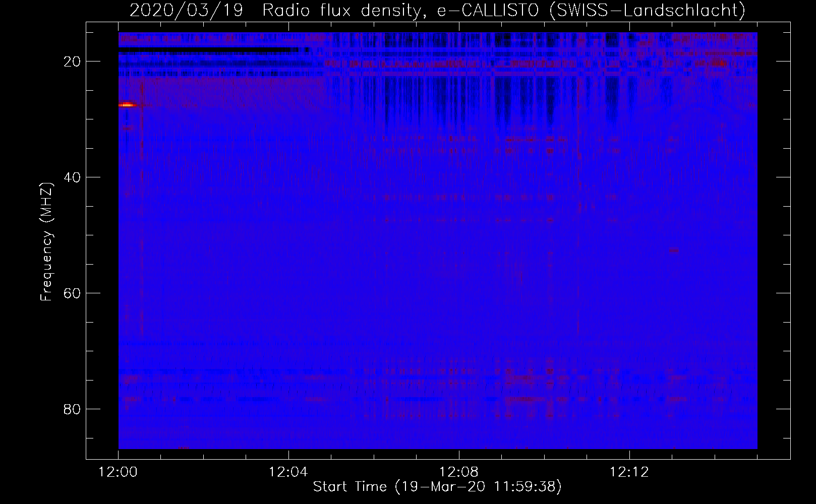
Task: Click the '(SWISS-Landschlacht)' station label
Action: point(648,10)
